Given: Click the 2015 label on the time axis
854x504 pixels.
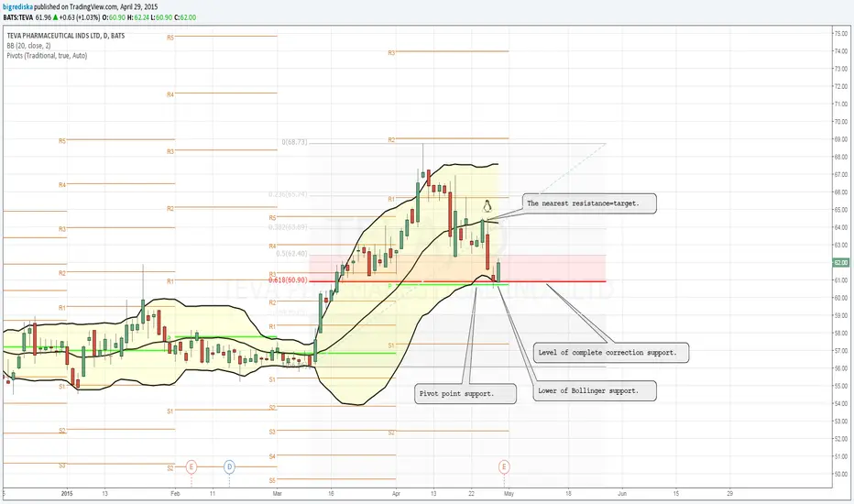Looking at the screenshot, I should [67, 494].
